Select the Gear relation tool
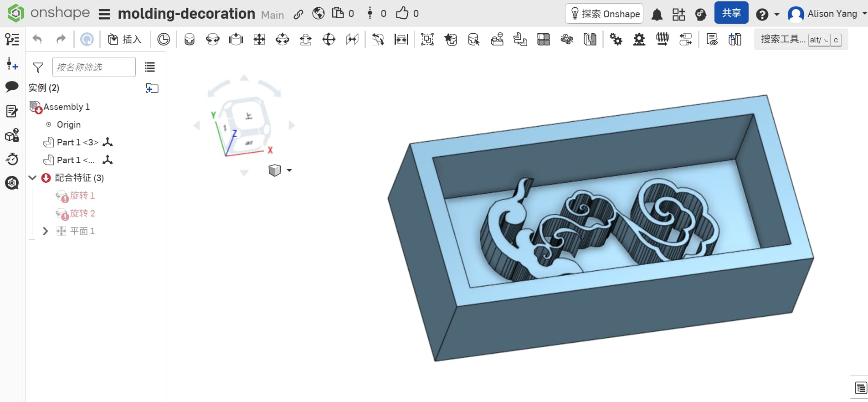Viewport: 868px width, 402px height. pos(616,40)
